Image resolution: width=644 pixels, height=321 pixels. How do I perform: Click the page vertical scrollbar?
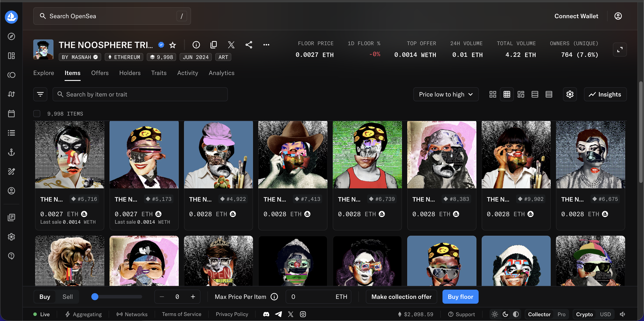[x=641, y=132]
